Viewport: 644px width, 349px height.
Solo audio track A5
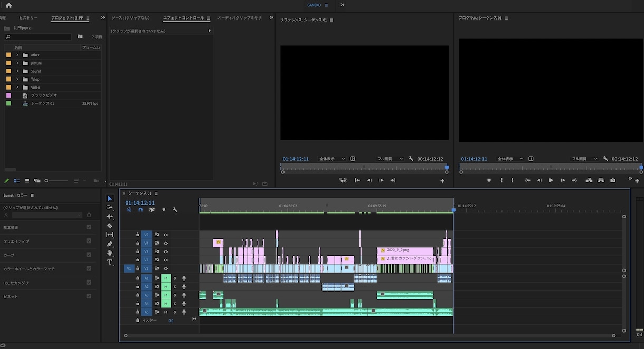tap(175, 312)
